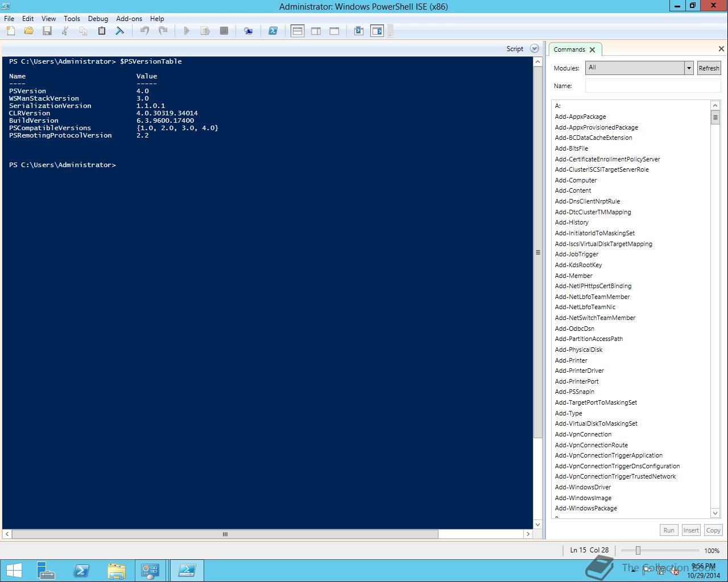
Task: Click console scroll right arrow
Action: (528, 534)
